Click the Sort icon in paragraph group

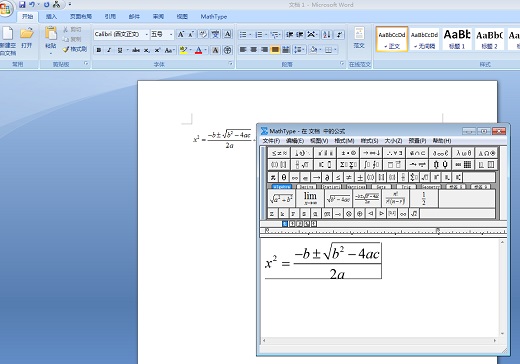[327, 34]
